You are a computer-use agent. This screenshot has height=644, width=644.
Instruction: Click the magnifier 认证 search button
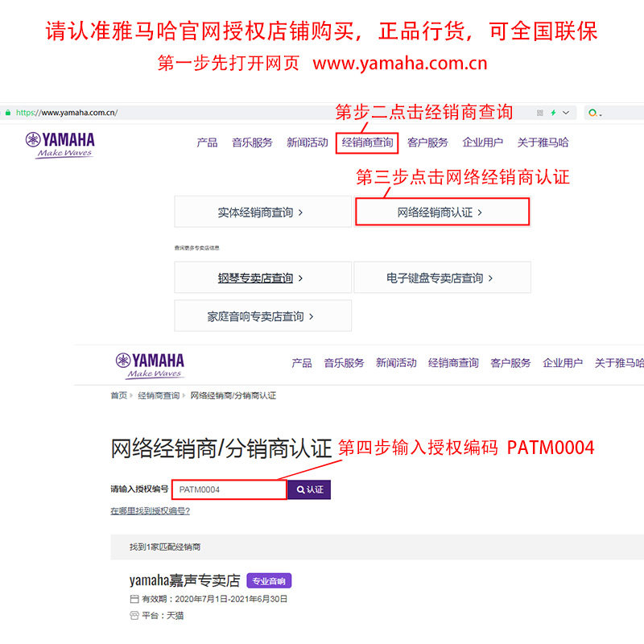point(309,489)
